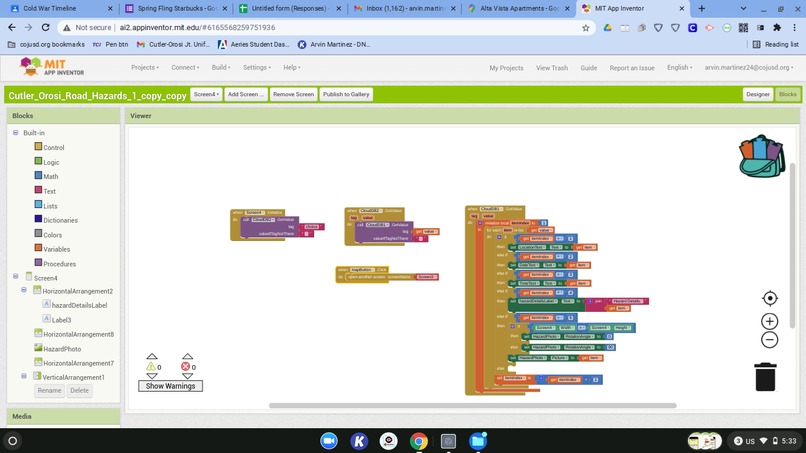
Task: Click the horizontal scrollbar in the viewer
Action: tap(472, 406)
